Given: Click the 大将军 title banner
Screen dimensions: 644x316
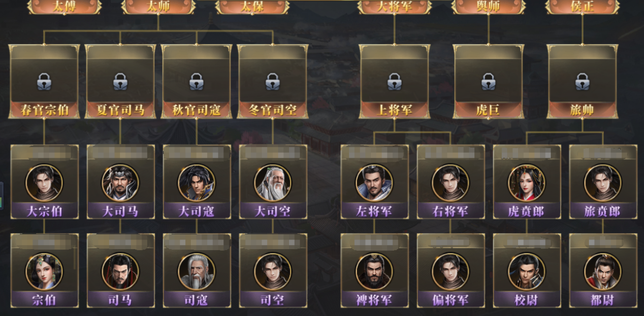Looking at the screenshot, I should click(394, 7).
